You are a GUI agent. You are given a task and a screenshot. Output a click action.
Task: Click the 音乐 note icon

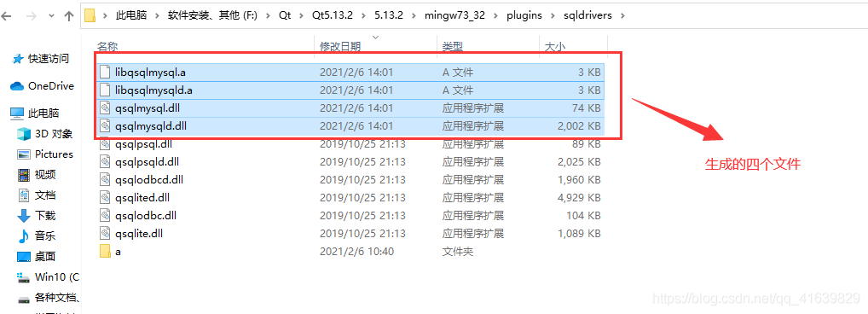pyautogui.click(x=23, y=235)
